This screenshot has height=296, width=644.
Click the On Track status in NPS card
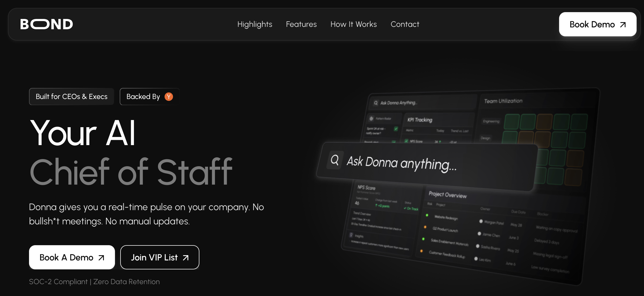(411, 208)
